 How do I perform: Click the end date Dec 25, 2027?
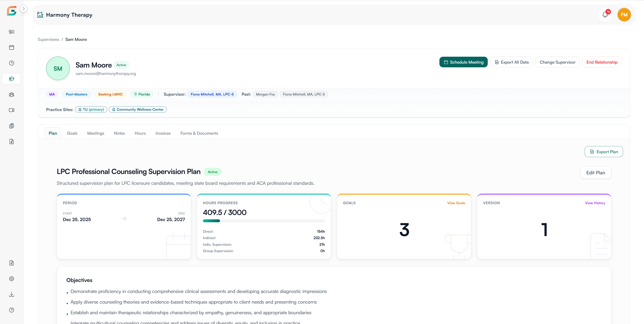coord(171,219)
